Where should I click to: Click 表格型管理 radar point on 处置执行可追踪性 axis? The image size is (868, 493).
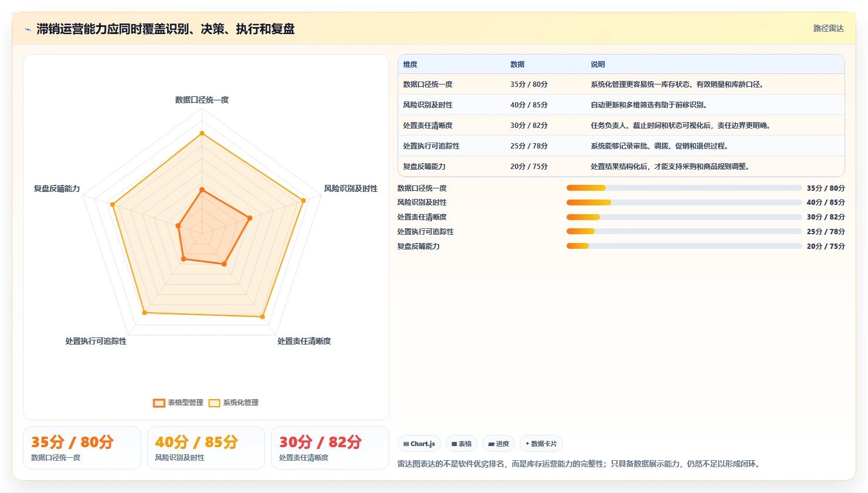[x=184, y=259]
